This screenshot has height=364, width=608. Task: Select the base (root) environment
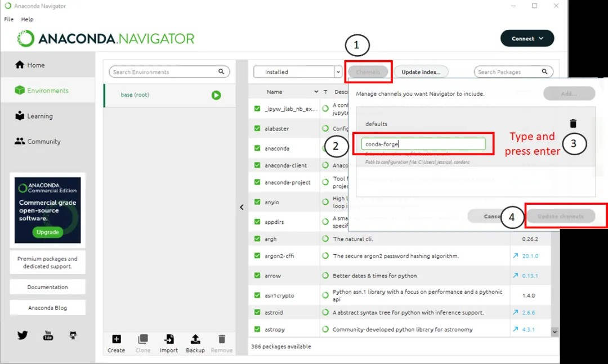169,95
